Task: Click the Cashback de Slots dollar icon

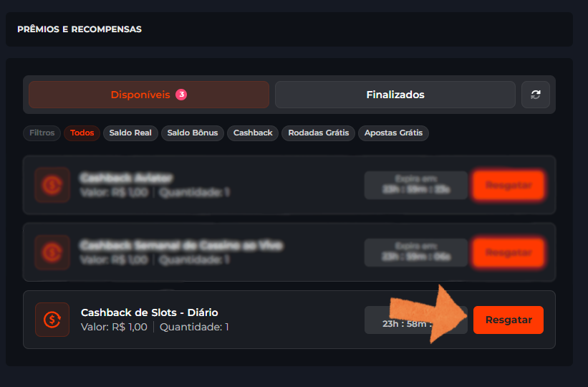Action: pos(52,320)
